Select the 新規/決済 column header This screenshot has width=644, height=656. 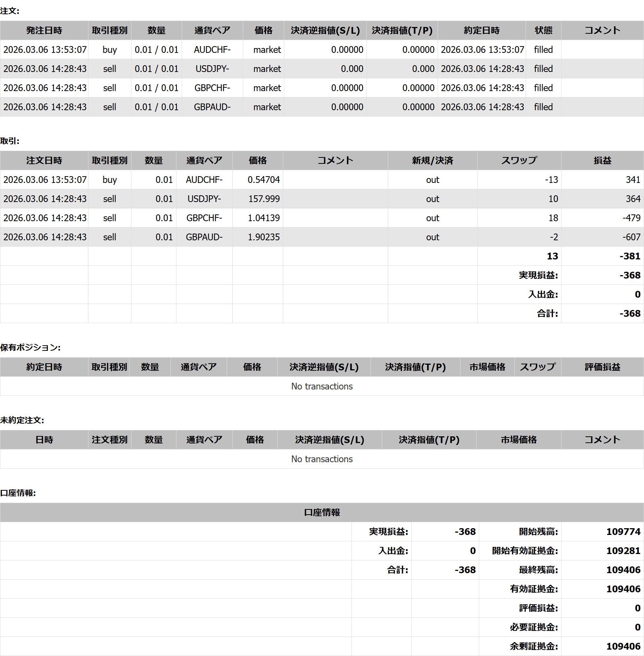432,160
